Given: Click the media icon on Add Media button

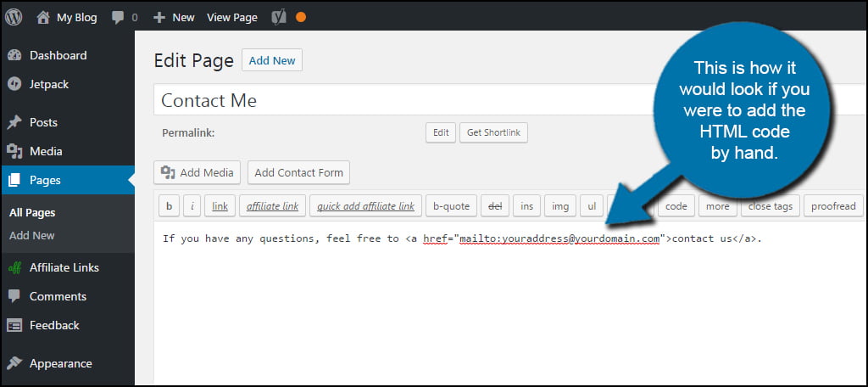Looking at the screenshot, I should [x=168, y=172].
